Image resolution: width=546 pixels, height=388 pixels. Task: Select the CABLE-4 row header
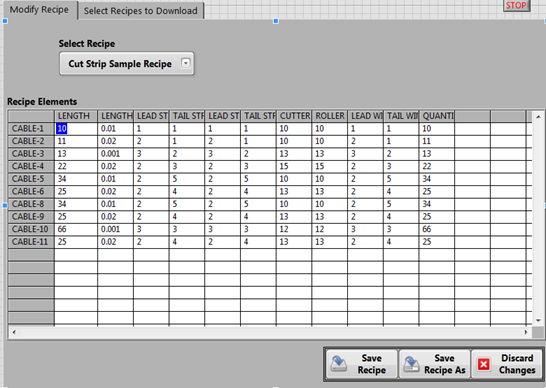click(x=31, y=166)
